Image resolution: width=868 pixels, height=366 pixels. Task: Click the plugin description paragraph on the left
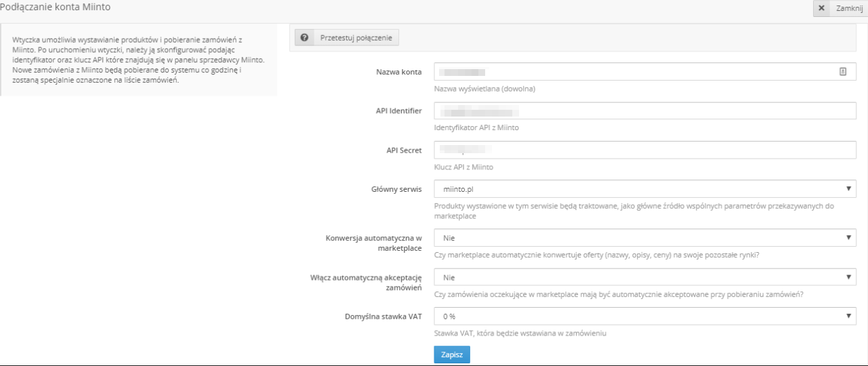[139, 60]
